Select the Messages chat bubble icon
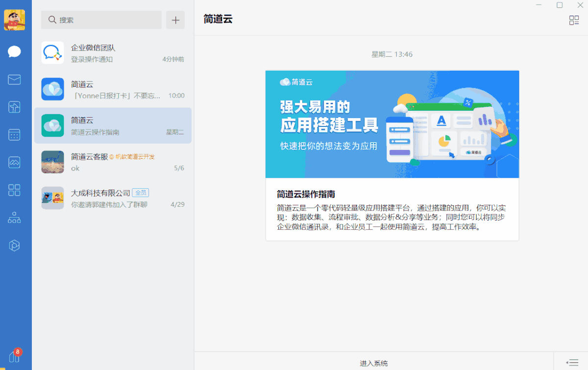The width and height of the screenshot is (588, 370). [x=15, y=51]
